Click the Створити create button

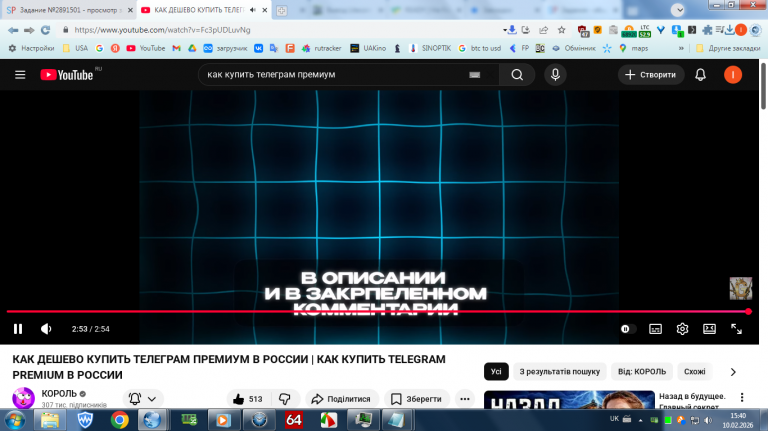(650, 75)
